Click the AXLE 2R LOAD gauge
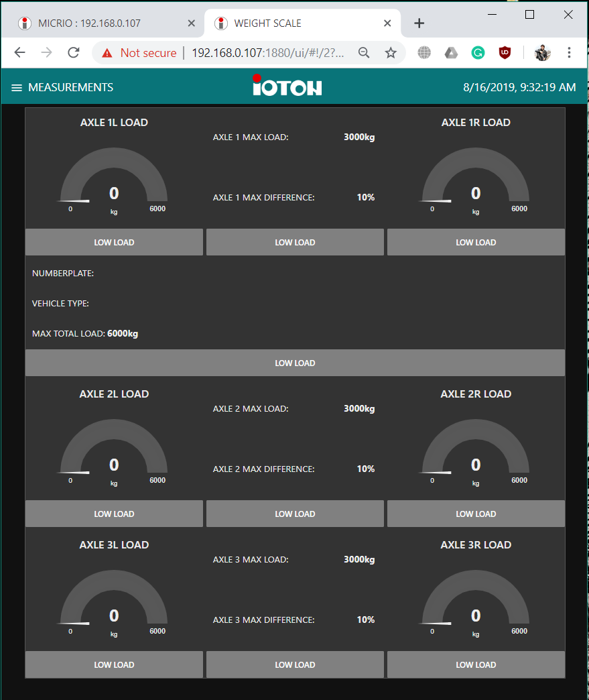The image size is (589, 700). click(476, 452)
